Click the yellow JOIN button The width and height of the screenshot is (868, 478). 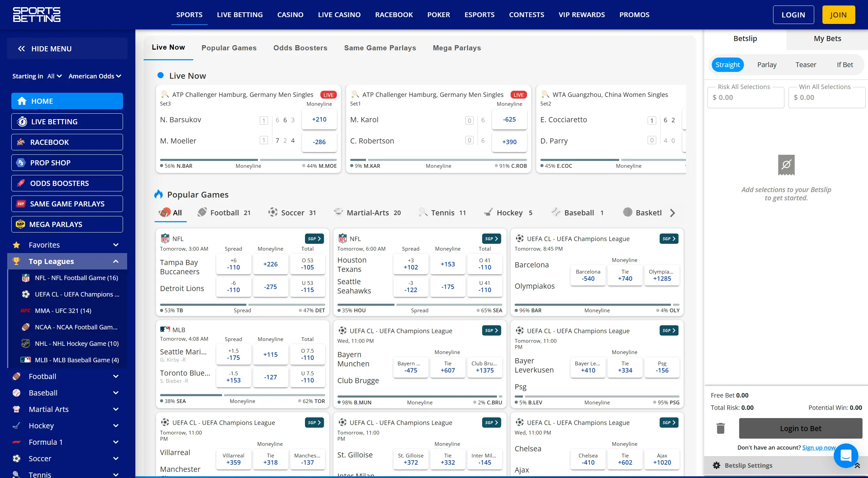pyautogui.click(x=838, y=15)
